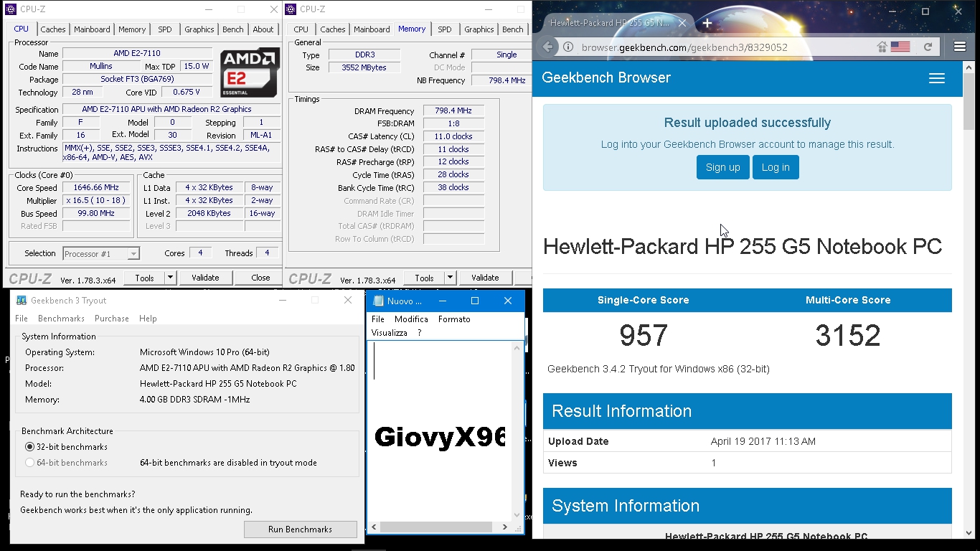Open the Formato menu in Notepad
980x551 pixels.
(454, 319)
